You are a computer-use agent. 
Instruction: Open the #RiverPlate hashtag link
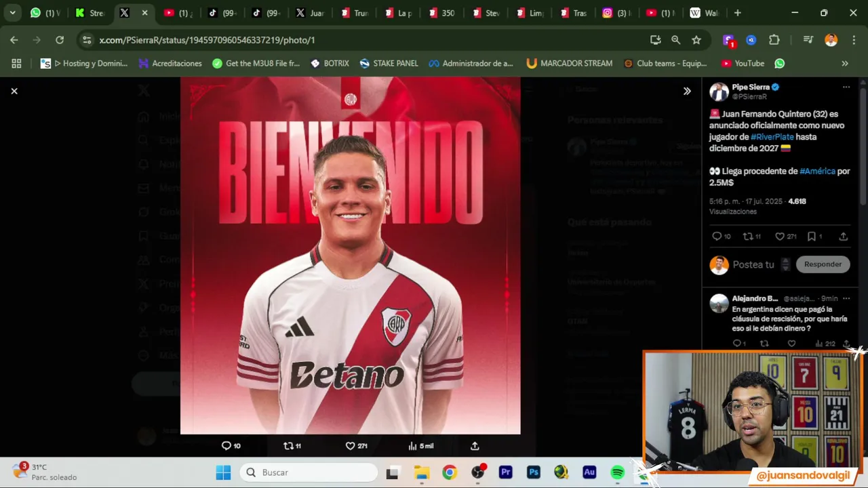pyautogui.click(x=772, y=137)
